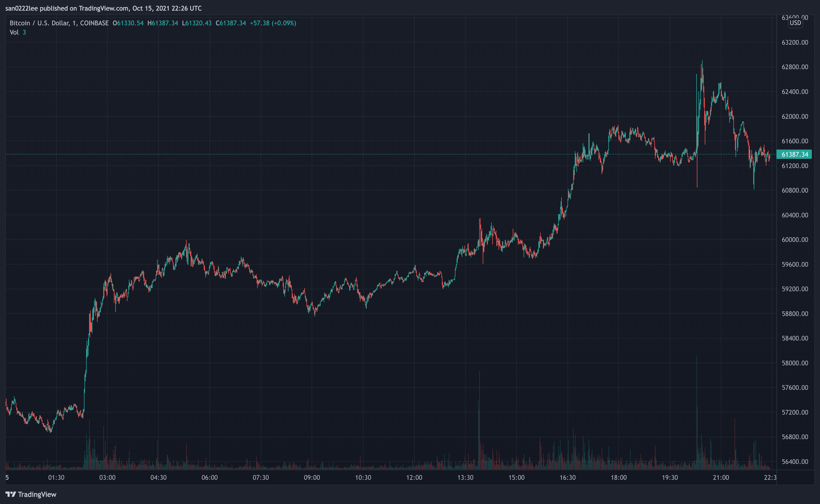
Task: Click the Vol indicator label
Action: pyautogui.click(x=14, y=32)
